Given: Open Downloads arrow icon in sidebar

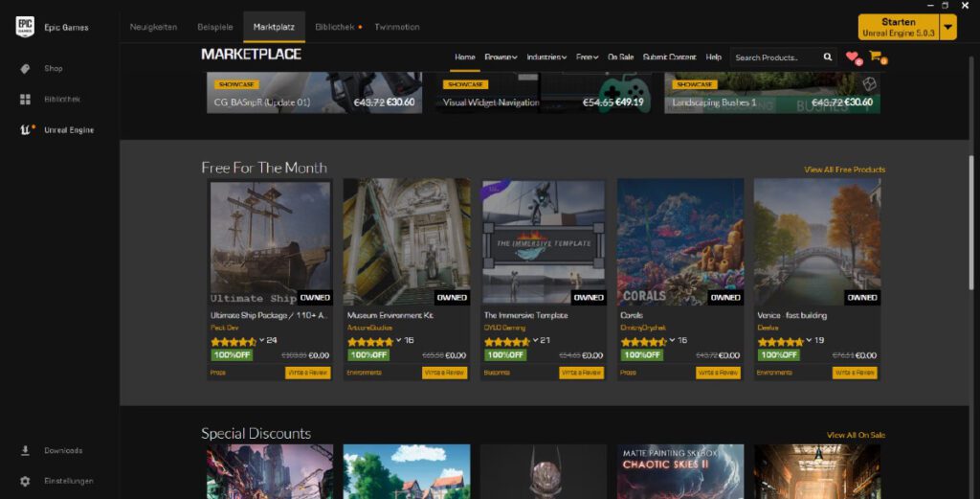Looking at the screenshot, I should pyautogui.click(x=25, y=450).
